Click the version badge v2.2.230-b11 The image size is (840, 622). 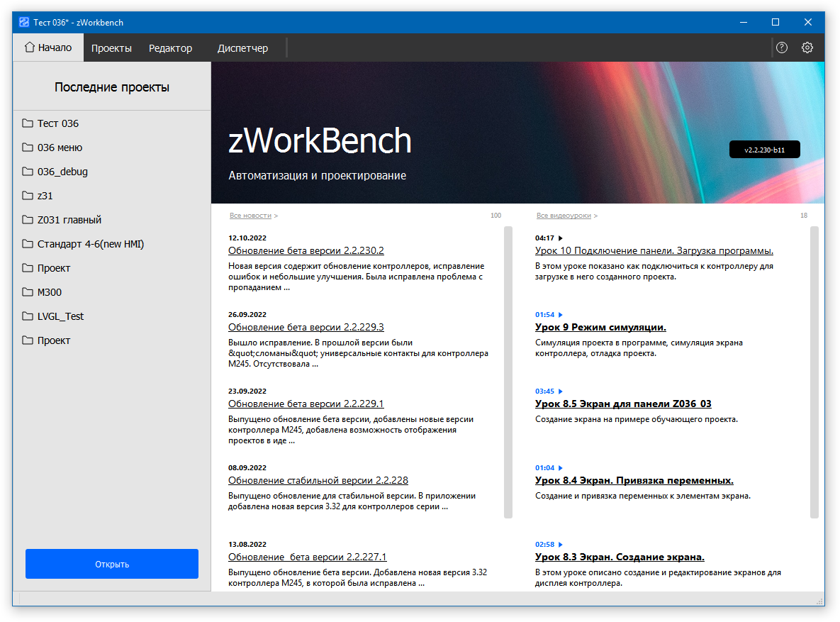(x=764, y=150)
